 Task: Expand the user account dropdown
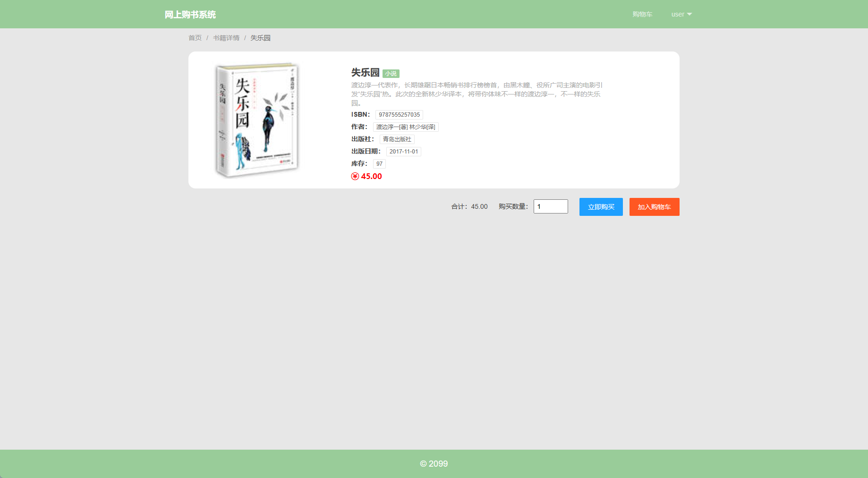tap(681, 14)
